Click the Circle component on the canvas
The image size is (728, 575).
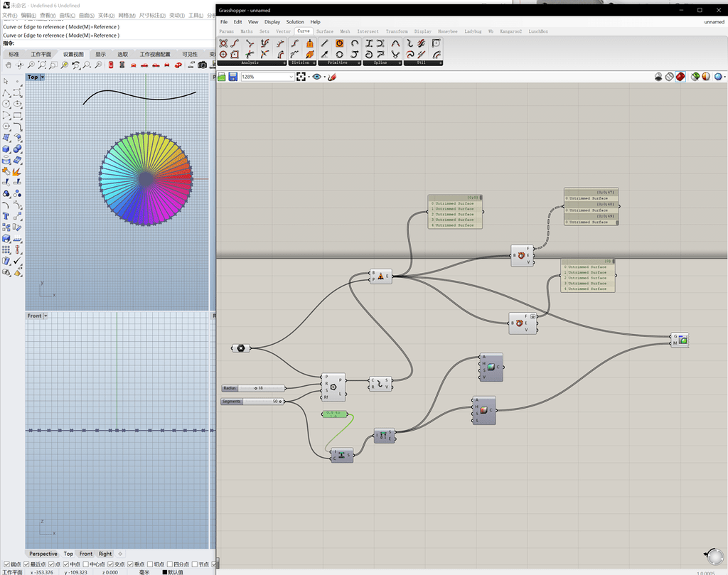click(333, 387)
